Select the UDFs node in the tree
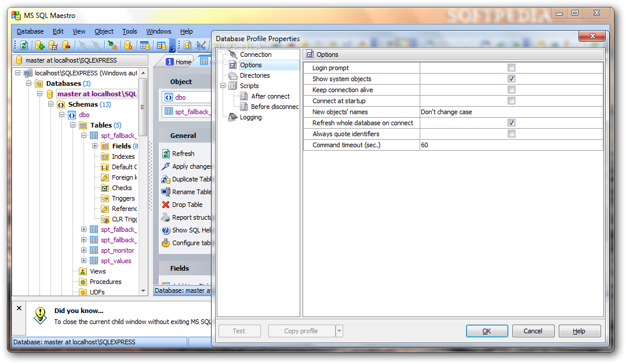The image size is (626, 364). point(97,292)
